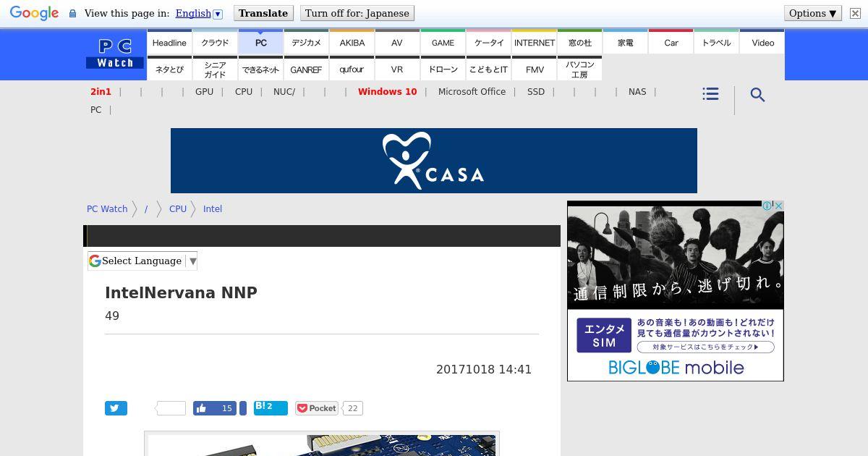The width and height of the screenshot is (868, 456).
Task: Select the PC tab
Action: [x=260, y=43]
